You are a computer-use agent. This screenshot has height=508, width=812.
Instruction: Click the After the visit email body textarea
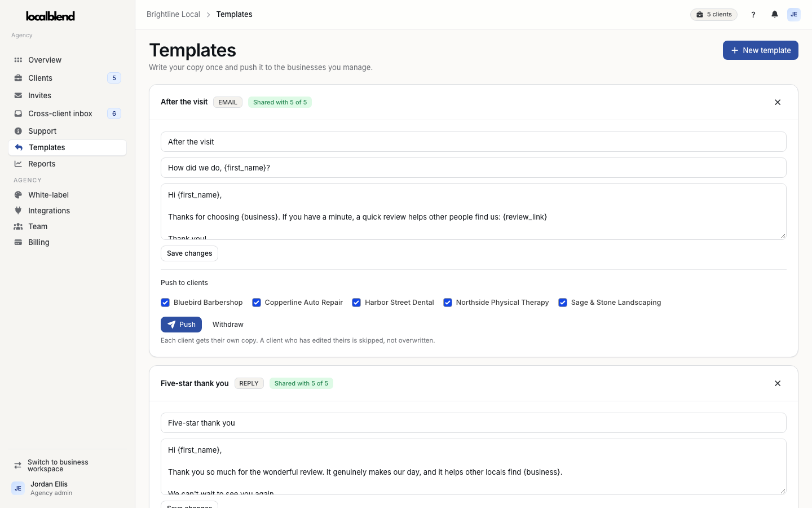pos(474,212)
